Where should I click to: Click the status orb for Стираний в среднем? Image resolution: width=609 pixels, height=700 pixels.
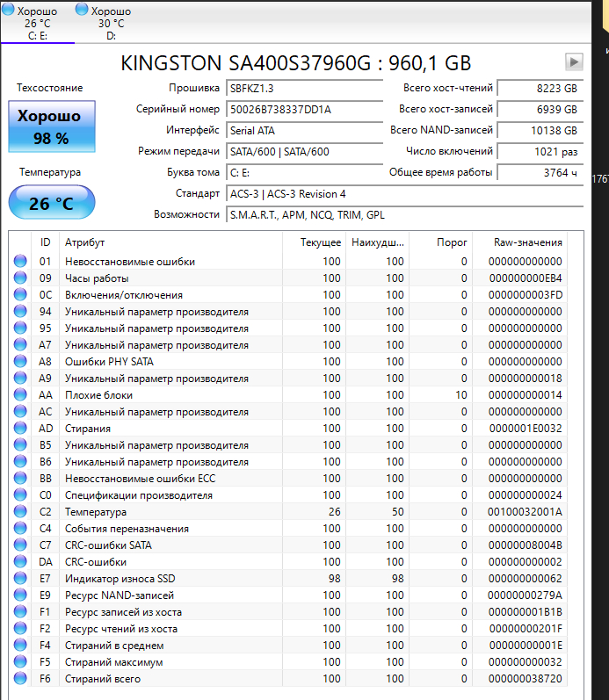20,645
